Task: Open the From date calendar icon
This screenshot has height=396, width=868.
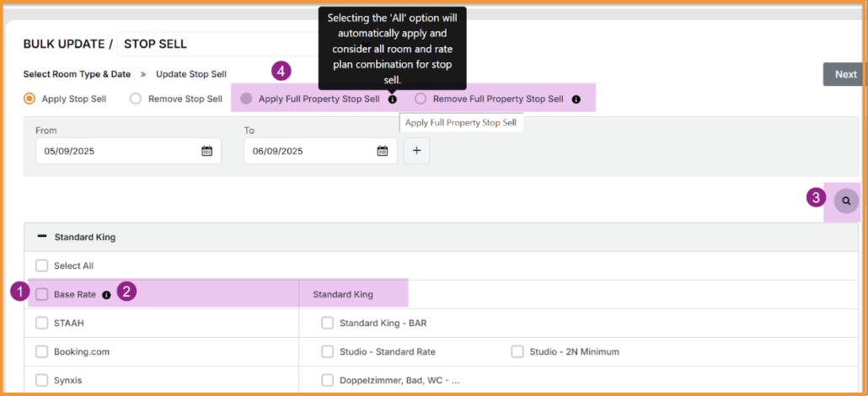Action: click(206, 152)
